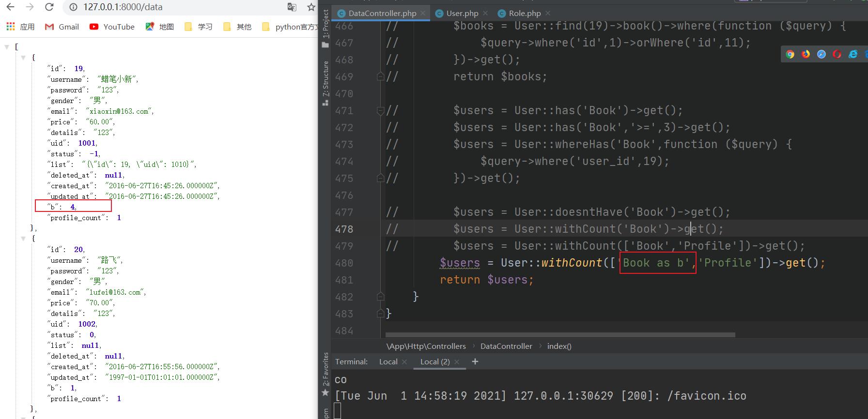
Task: Toggle fold marker at line 471
Action: pos(381,111)
